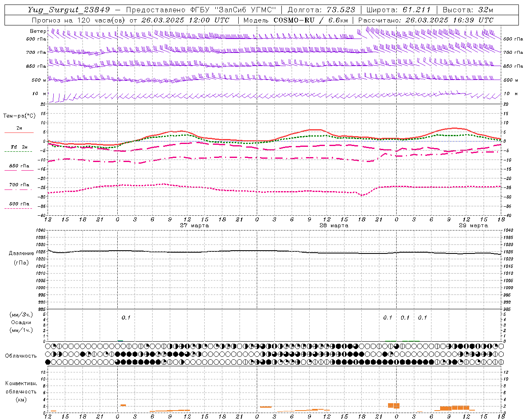Click the 28 марта date label
The width and height of the screenshot is (525, 420).
coord(334,226)
